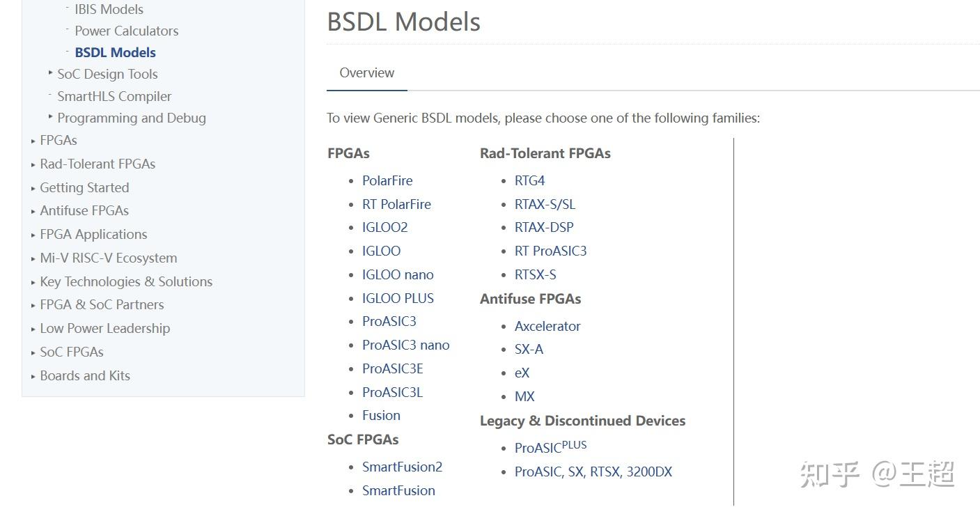Open the ProASIC3 nano link
The height and width of the screenshot is (514, 980).
pos(405,345)
